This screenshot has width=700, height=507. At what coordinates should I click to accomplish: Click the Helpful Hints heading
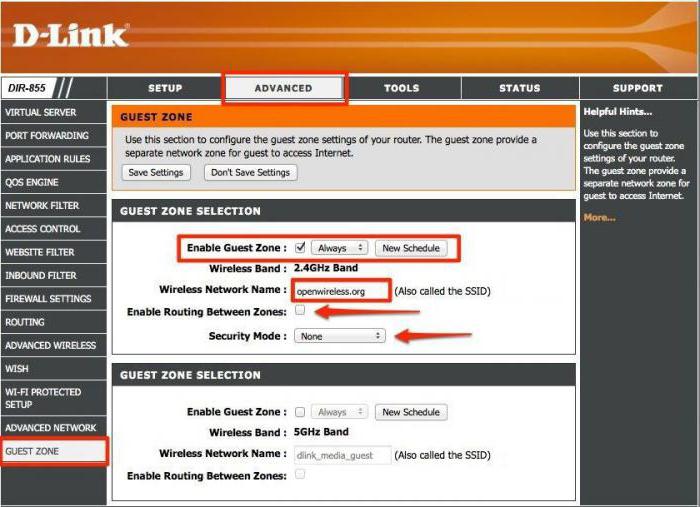617,112
